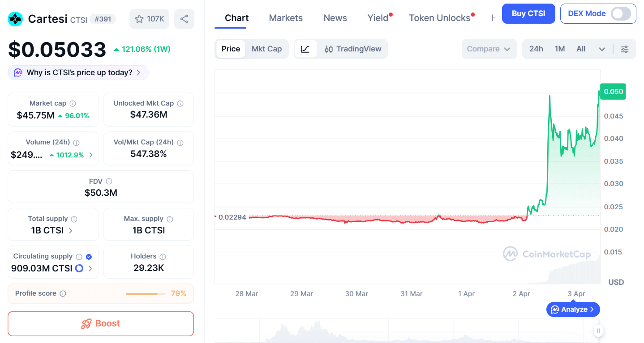This screenshot has height=343, width=644.
Task: Expand the Total supply 1B CTSI chevron
Action: [x=71, y=231]
